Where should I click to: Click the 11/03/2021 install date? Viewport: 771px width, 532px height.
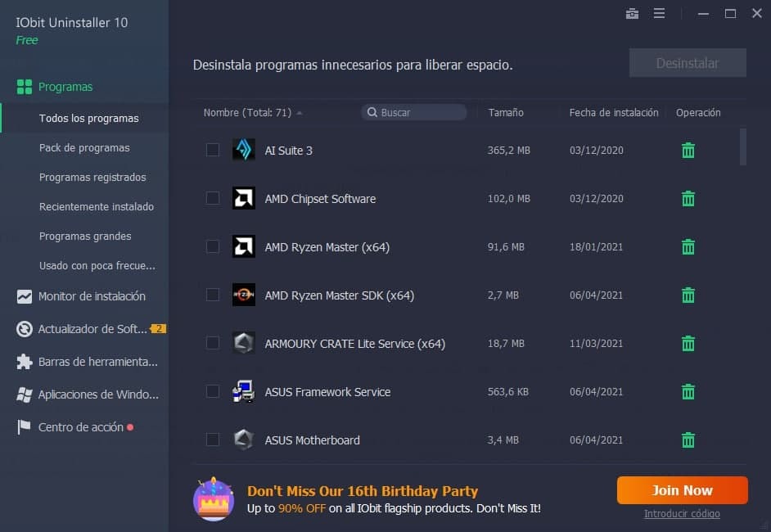point(596,343)
